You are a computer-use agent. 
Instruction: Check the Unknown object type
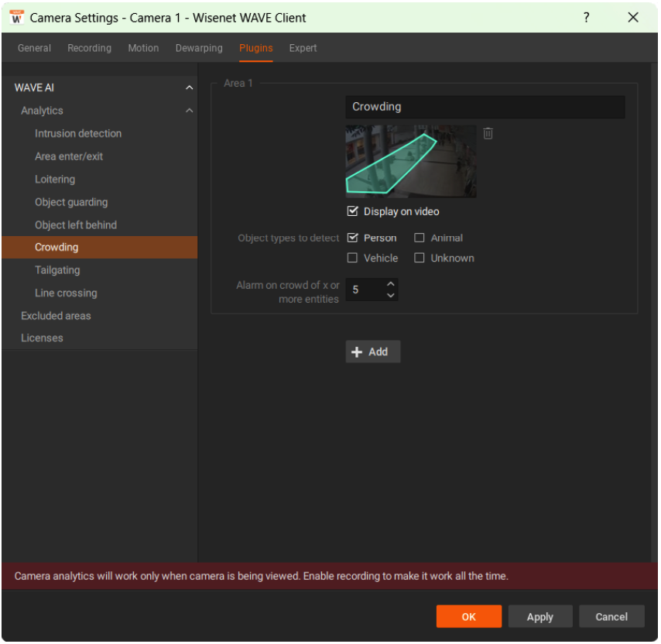click(419, 258)
